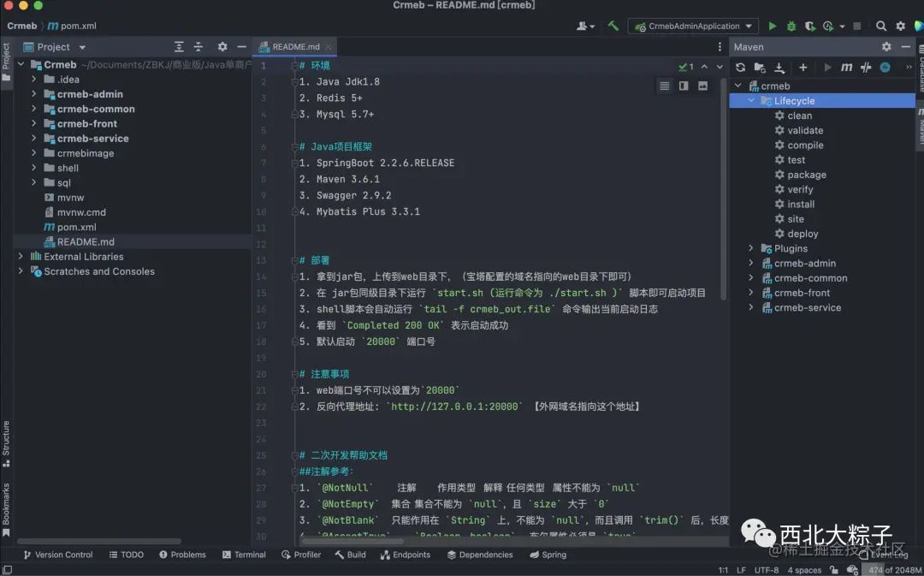Viewport: 924px width, 576px height.
Task: Generate sources and update Maven folders
Action: click(760, 68)
